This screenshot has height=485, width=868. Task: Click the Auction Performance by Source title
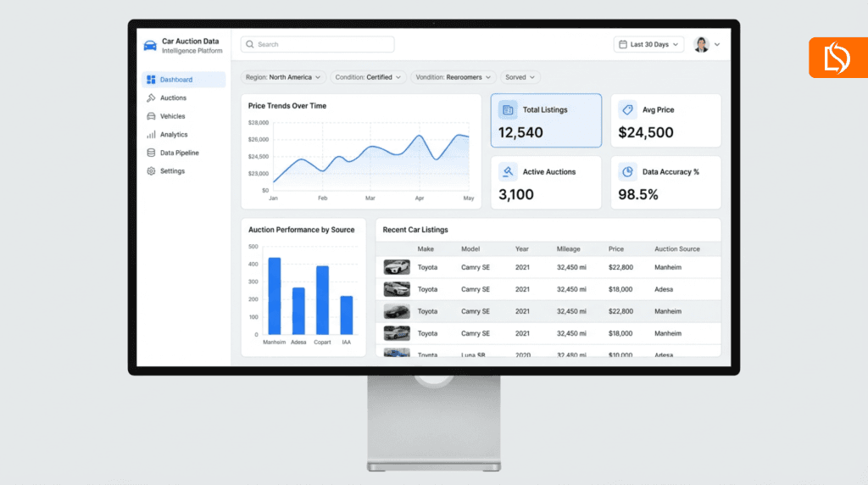pyautogui.click(x=301, y=230)
